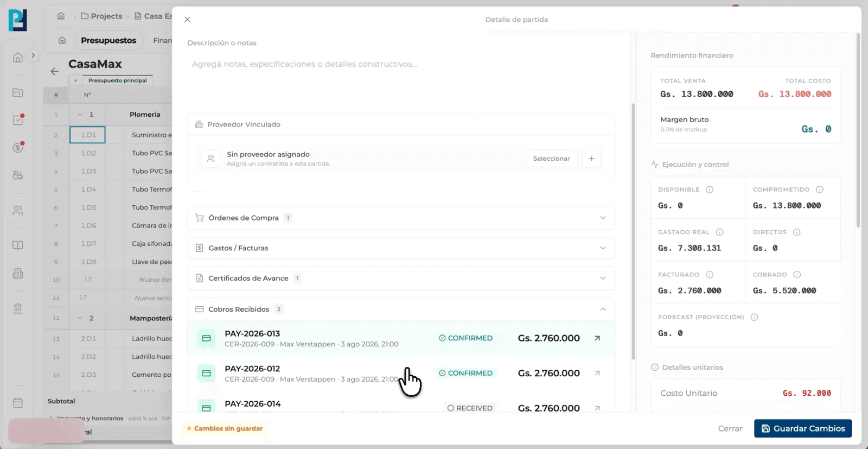
Task: Expand Certificados de Avance section
Action: point(401,278)
